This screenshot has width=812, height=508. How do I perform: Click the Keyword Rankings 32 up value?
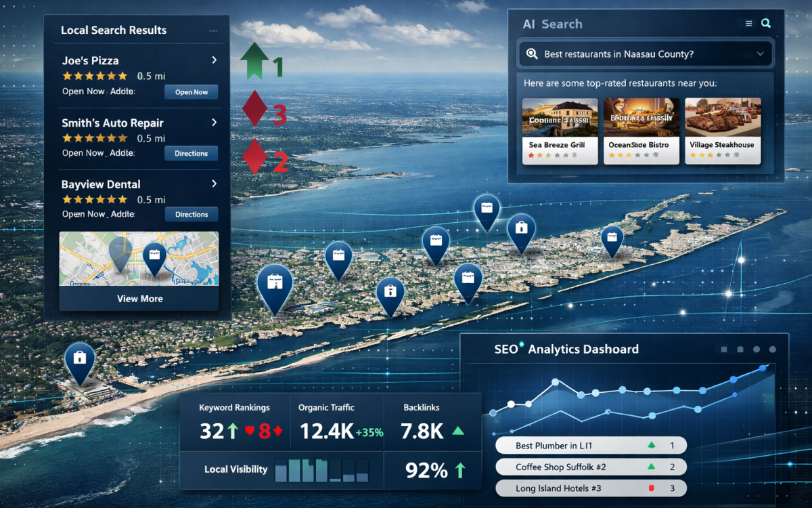coord(219,431)
